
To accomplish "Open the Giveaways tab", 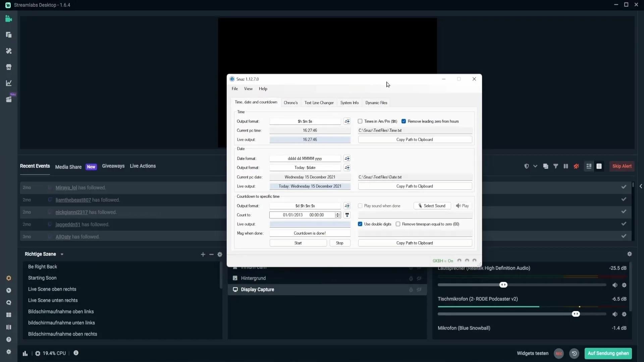I will click(x=113, y=166).
